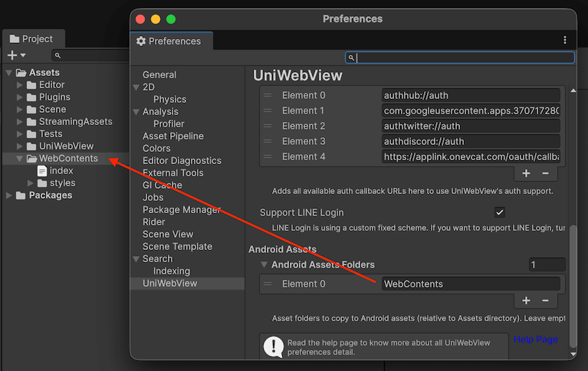
Task: Collapse the Android Assets Folders foldout
Action: (264, 265)
